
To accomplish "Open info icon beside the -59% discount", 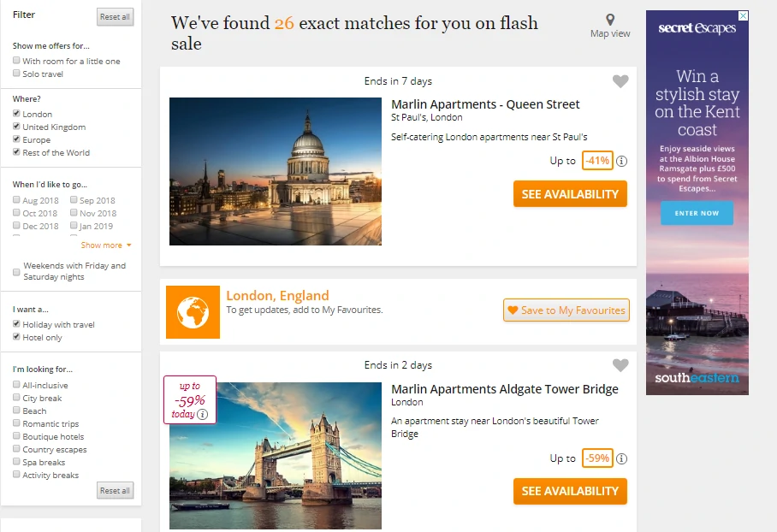I will point(622,458).
